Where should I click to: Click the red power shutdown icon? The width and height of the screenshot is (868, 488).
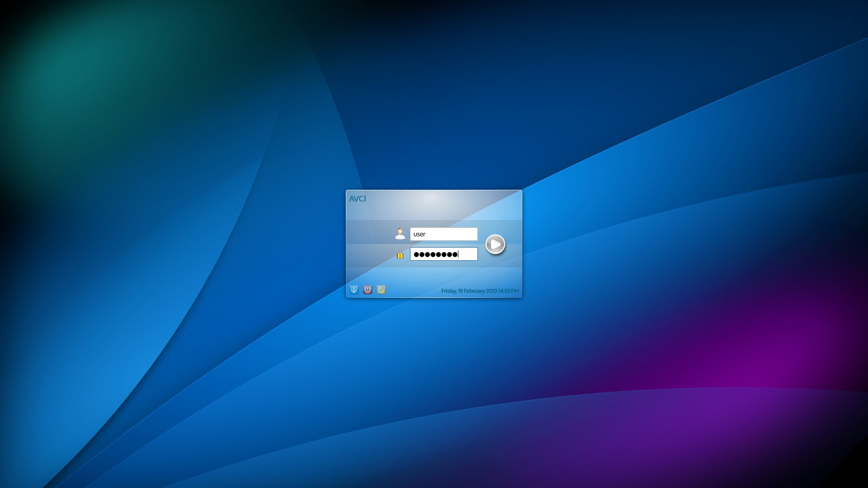pos(368,290)
